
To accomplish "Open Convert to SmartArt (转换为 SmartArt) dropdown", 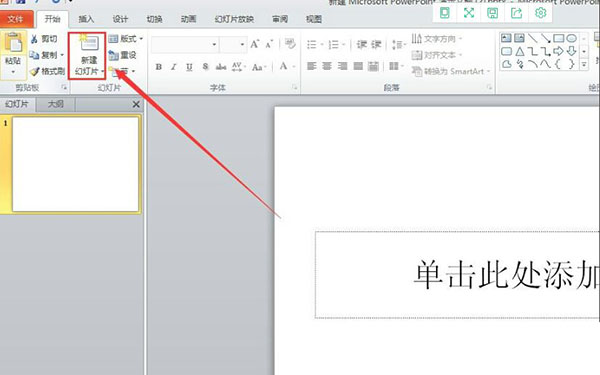I will click(x=451, y=71).
